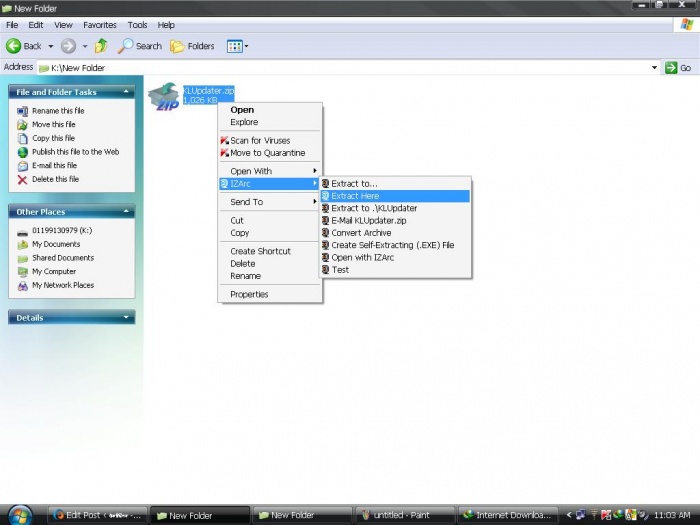The width and height of the screenshot is (700, 525).
Task: Select Open with IZArc
Action: (395, 258)
